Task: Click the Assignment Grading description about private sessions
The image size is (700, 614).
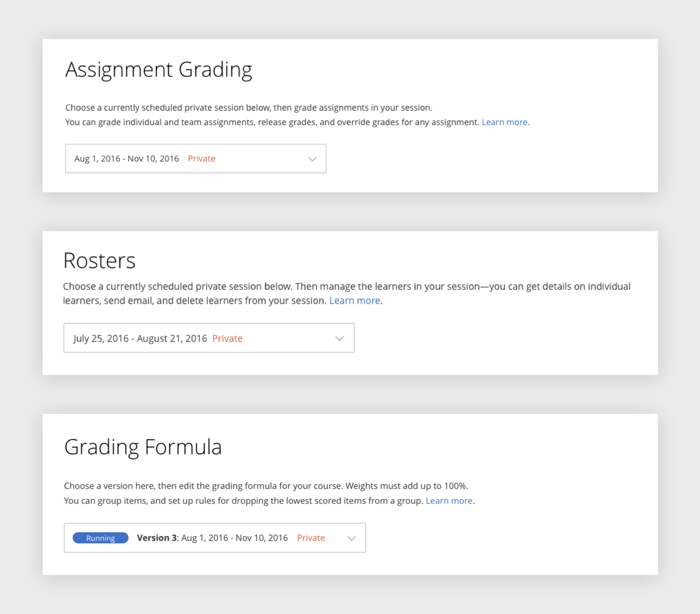Action: [x=248, y=107]
